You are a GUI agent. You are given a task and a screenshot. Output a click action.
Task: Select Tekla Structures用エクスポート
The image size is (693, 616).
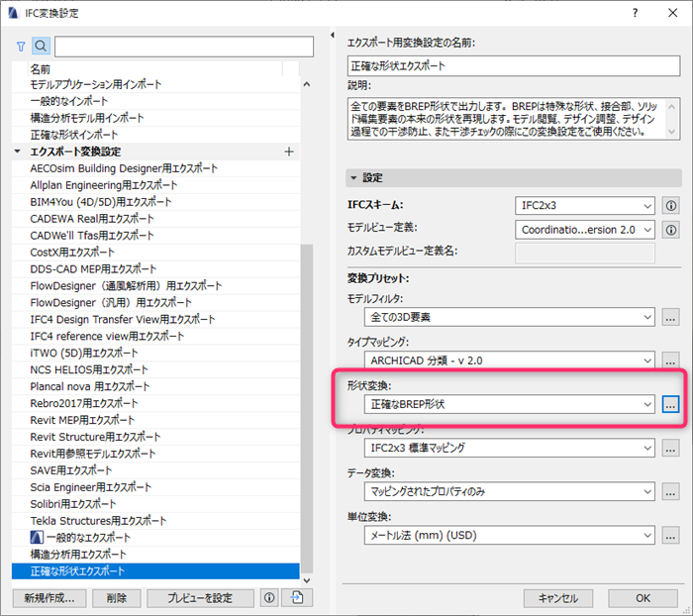pyautogui.click(x=155, y=521)
